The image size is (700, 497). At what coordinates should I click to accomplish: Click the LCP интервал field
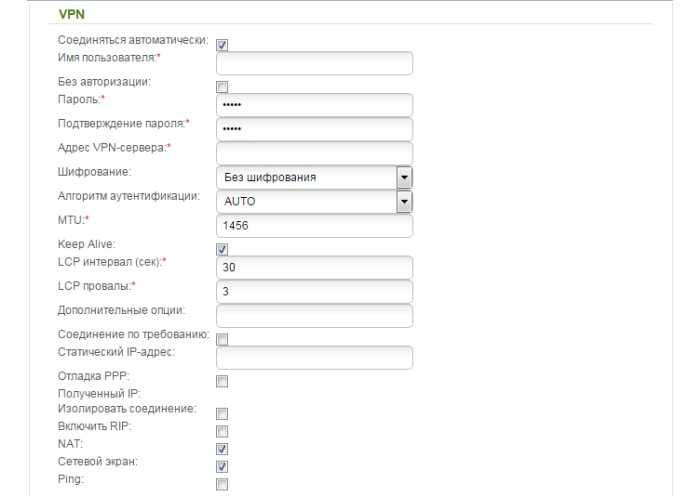tap(314, 267)
